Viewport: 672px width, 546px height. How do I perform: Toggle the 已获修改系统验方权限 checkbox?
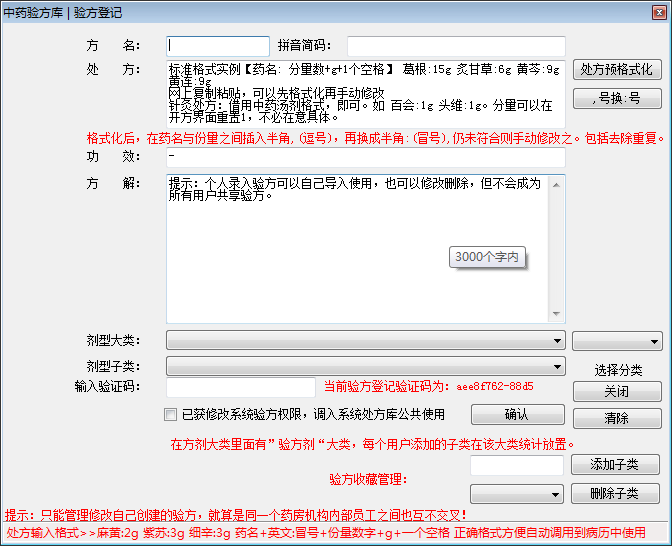170,414
